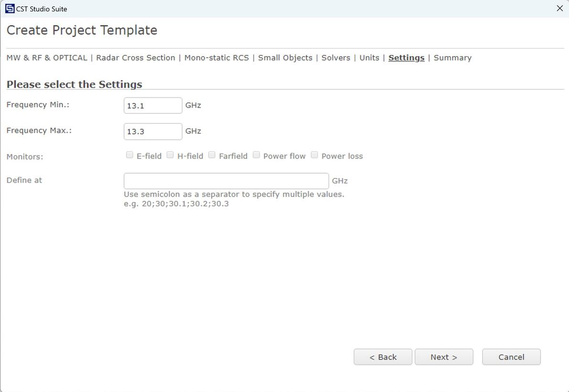
Task: Skip to the Summary step
Action: (x=452, y=58)
